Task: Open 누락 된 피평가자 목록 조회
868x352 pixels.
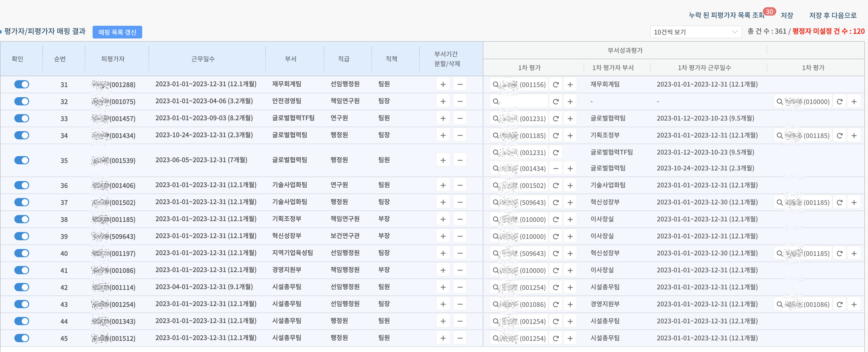Action: click(726, 15)
